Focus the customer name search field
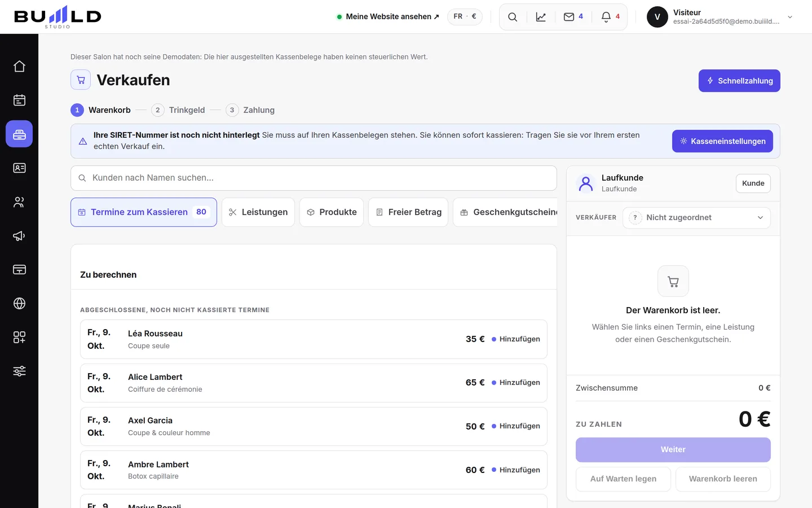The height and width of the screenshot is (508, 812). (x=314, y=178)
